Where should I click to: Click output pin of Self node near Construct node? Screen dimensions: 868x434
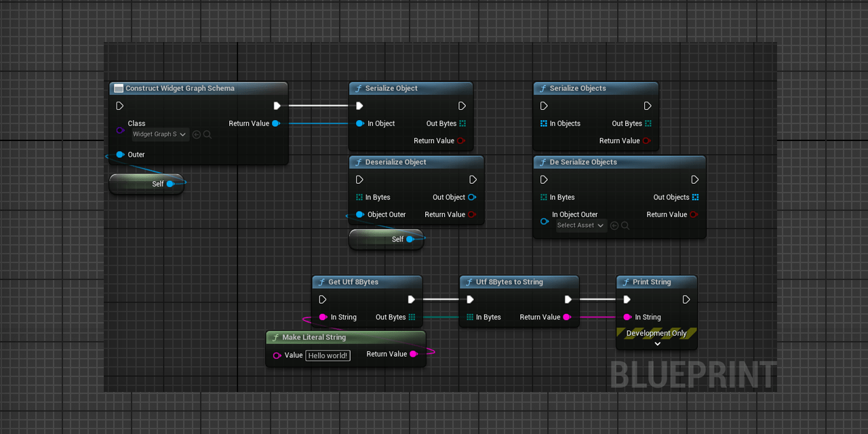point(170,184)
